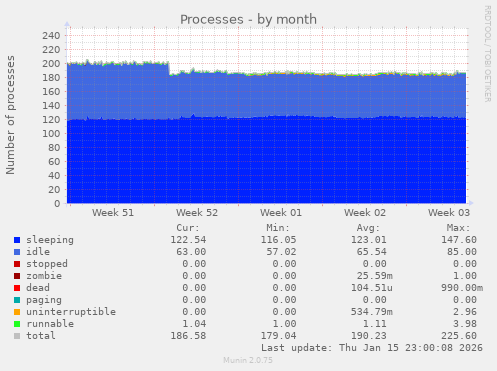
Task: Click the 120 y-axis tick label
Action: click(x=51, y=119)
